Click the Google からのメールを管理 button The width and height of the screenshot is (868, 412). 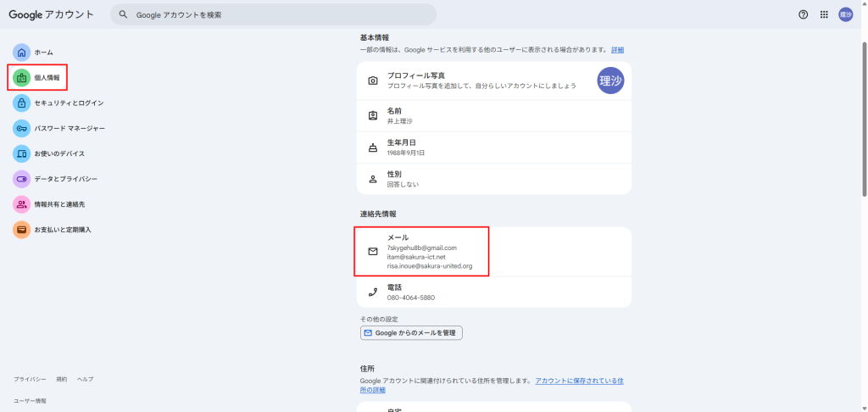point(411,333)
